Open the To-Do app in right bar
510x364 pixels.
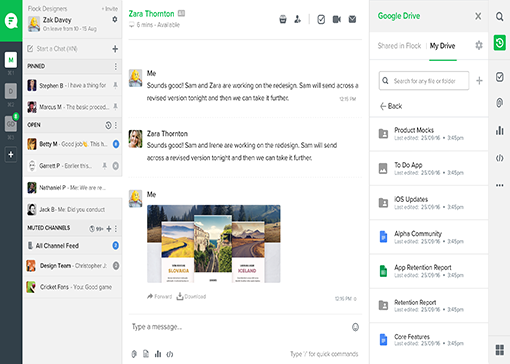pos(499,77)
